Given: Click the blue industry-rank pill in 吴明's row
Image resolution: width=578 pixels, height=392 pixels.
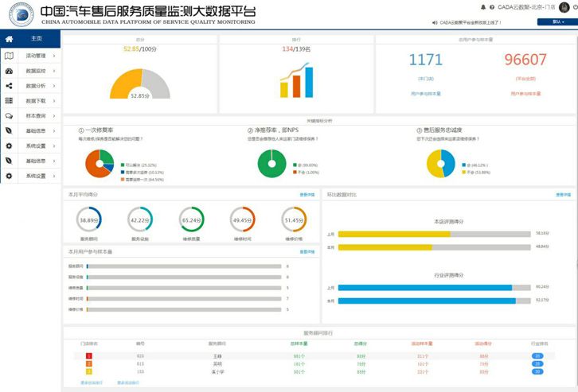Looking at the screenshot, I should [x=537, y=363].
